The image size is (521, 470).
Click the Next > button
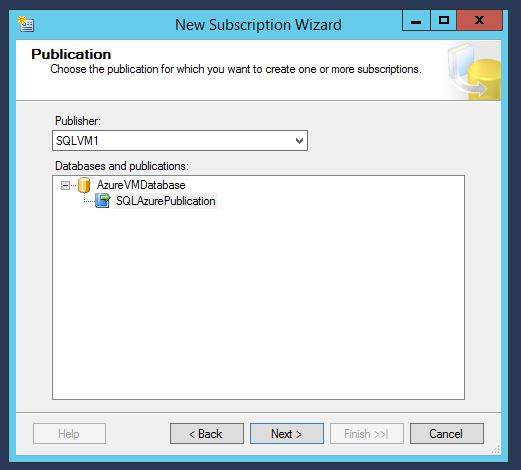[x=287, y=434]
